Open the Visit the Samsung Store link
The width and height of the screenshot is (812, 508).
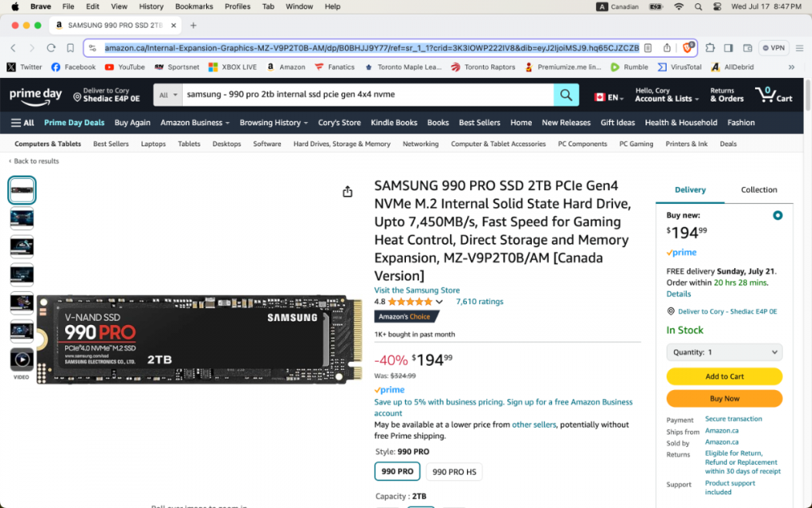coord(417,290)
